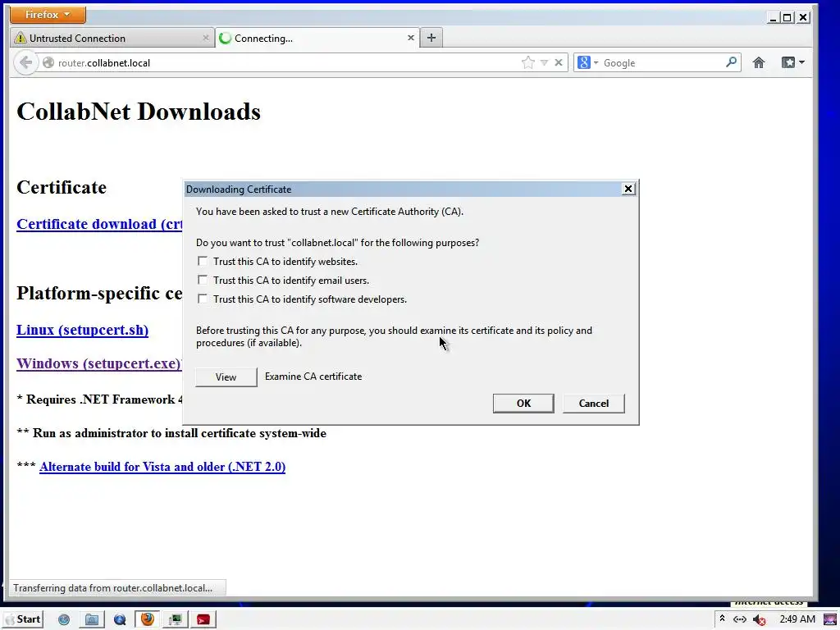Open the Firefox application menu button
Viewport: 840px width, 630px height.
point(48,15)
